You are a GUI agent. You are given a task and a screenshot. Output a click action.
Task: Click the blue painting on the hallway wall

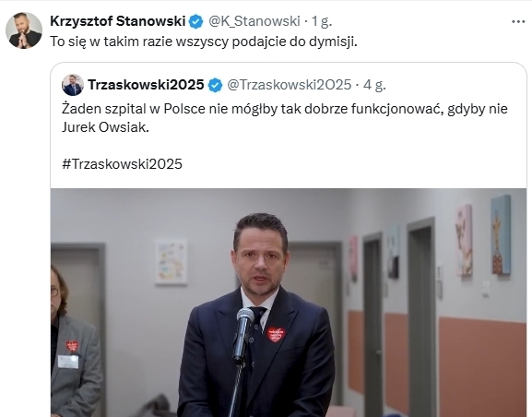(501, 234)
